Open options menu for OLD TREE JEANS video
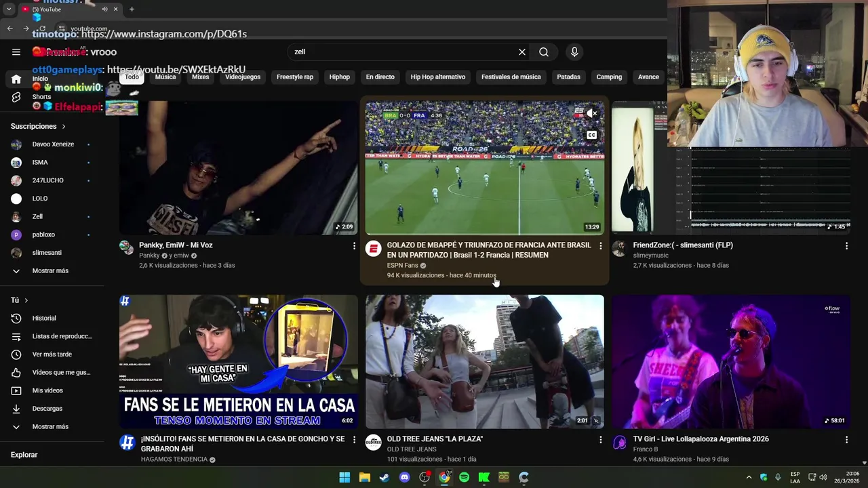868x488 pixels. (600, 440)
